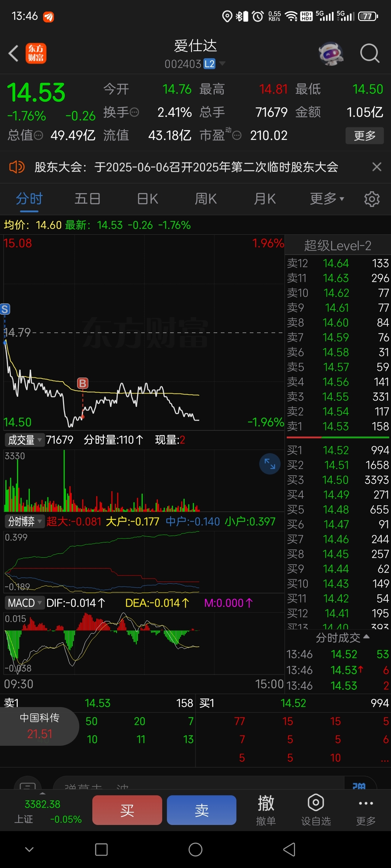Screen dimensions: 391x868
Task: Tap the 撤单 cancel order icon
Action: tap(266, 810)
